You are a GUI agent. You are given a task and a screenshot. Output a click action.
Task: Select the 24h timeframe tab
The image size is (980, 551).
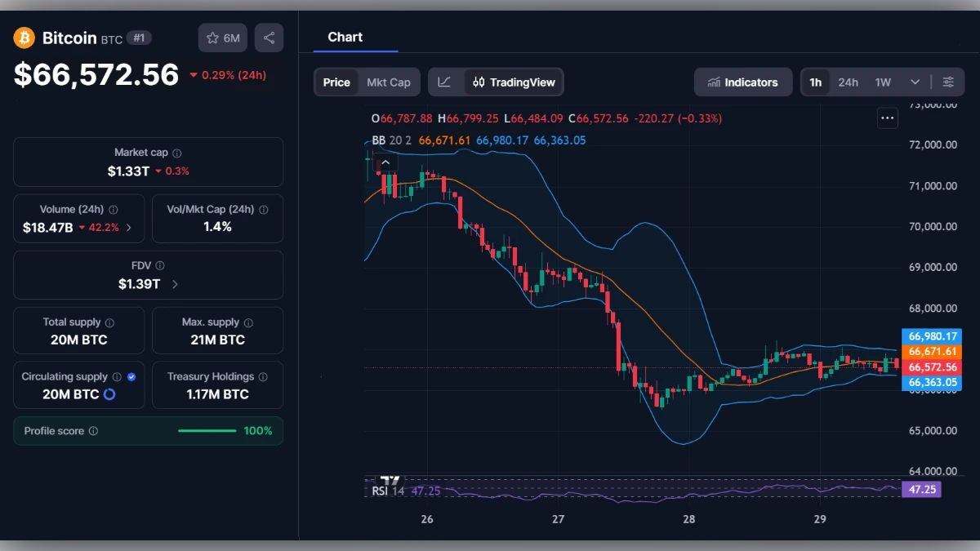coord(849,82)
